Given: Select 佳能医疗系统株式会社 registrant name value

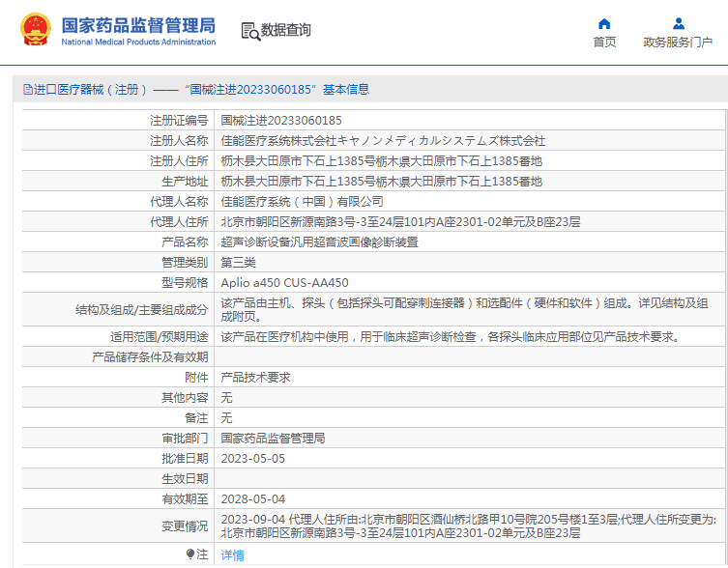Looking at the screenshot, I should coord(383,141).
